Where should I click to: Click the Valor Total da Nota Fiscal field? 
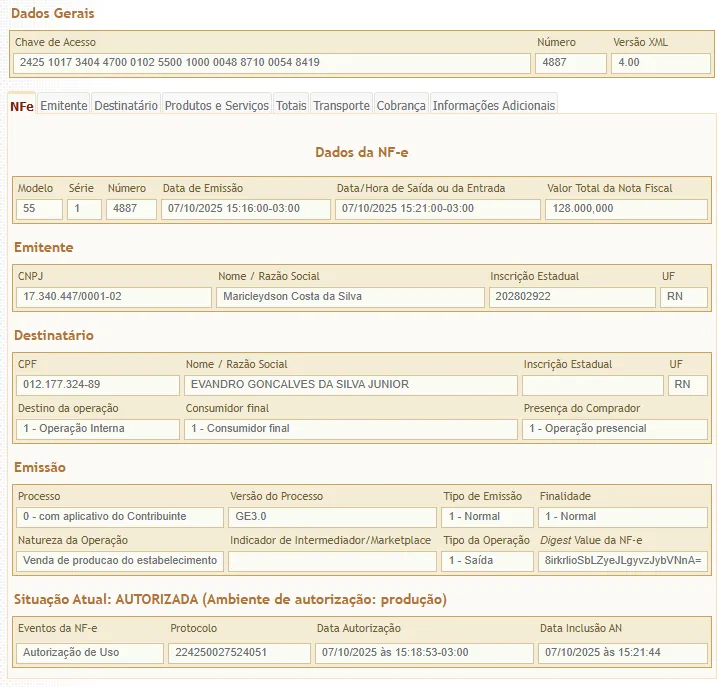click(626, 209)
